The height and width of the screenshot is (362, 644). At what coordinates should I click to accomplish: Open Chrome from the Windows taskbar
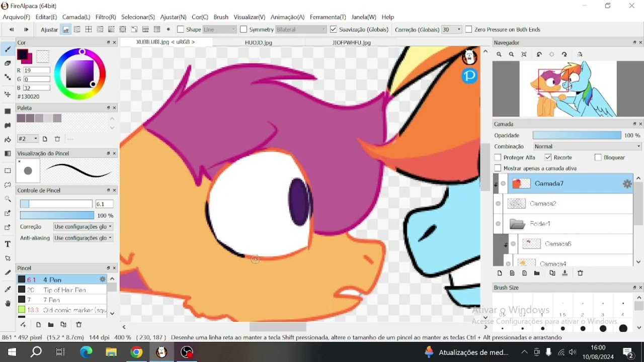[136, 352]
